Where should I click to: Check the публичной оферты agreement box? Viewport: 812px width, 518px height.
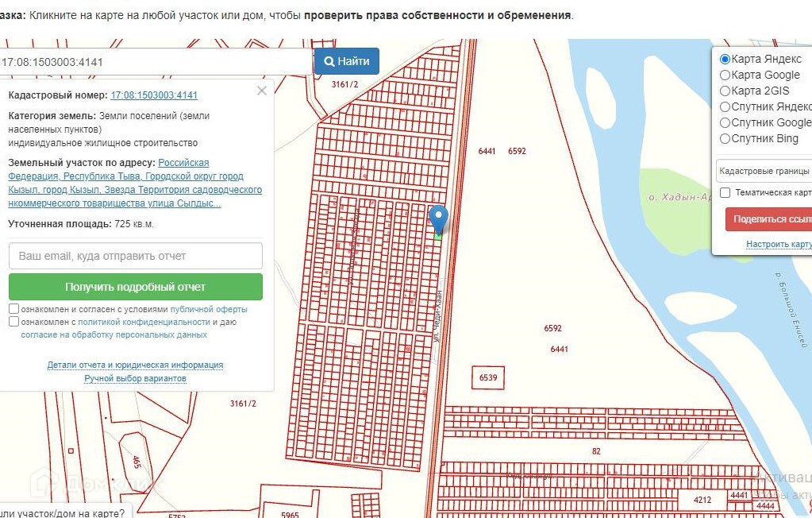(x=14, y=309)
